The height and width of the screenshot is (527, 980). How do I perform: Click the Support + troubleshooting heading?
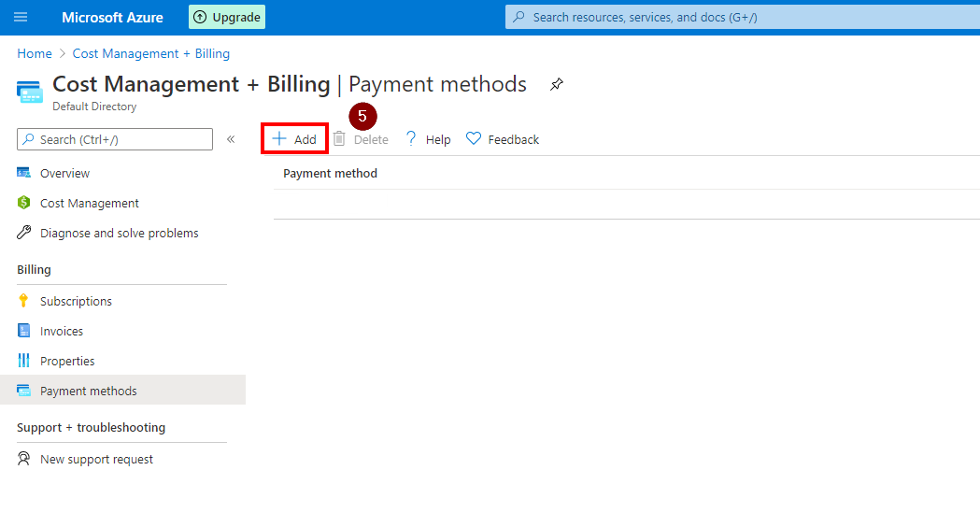click(x=92, y=428)
